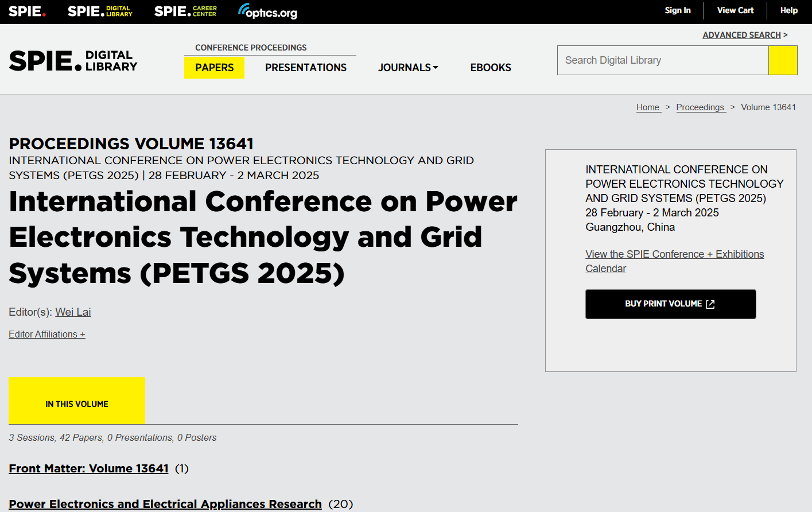Go to Home breadcrumb

(x=648, y=107)
